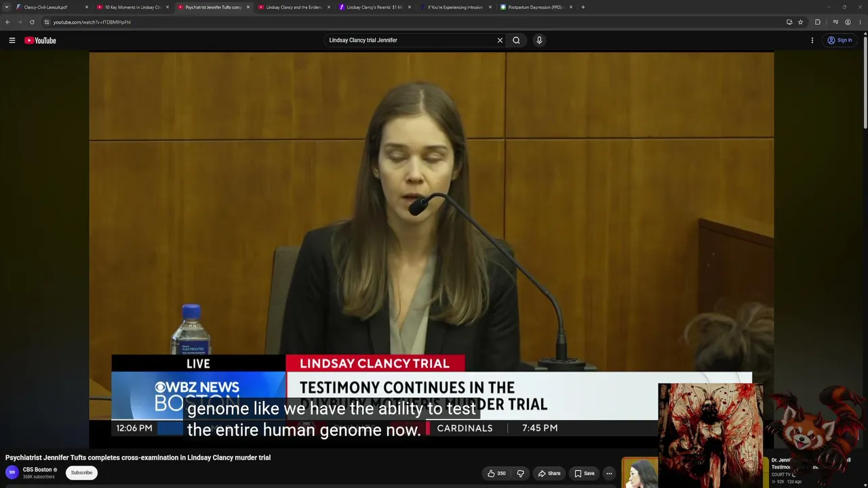Viewport: 868px width, 488px height.
Task: Close the Lindsay Clancy's Parents tab
Action: coord(410,7)
